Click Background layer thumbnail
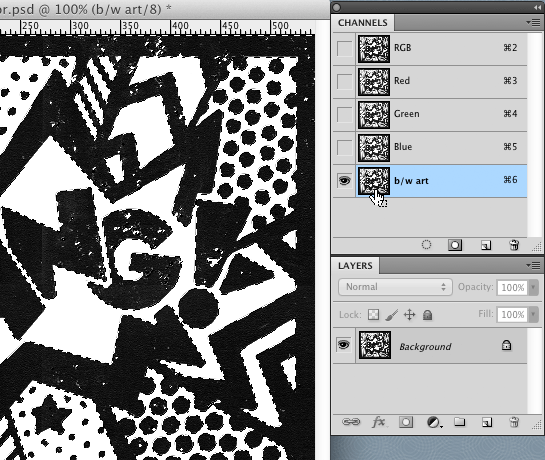Image resolution: width=545 pixels, height=460 pixels. tap(375, 345)
